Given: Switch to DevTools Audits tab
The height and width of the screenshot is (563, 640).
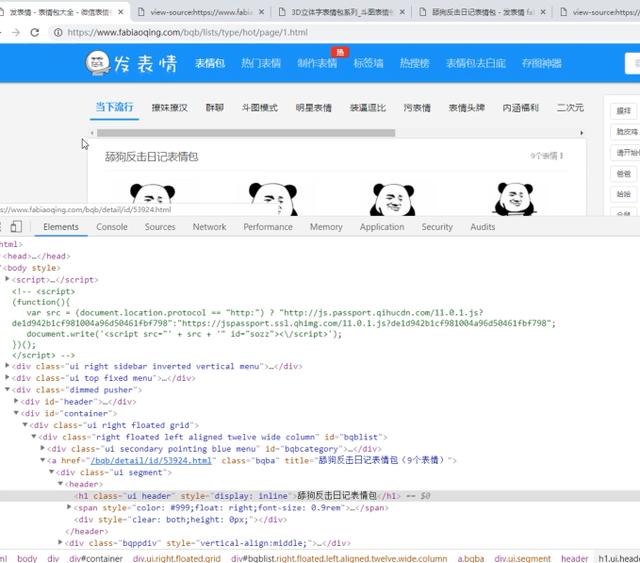Looking at the screenshot, I should (483, 227).
